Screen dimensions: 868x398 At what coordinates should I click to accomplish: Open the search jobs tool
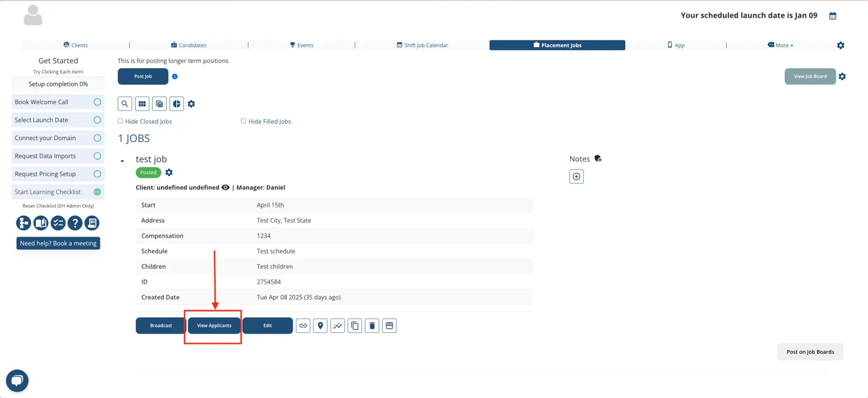[x=125, y=103]
